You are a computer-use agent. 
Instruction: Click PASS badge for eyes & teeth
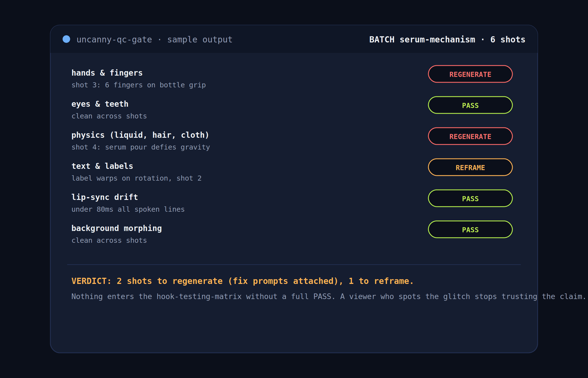pos(470,105)
